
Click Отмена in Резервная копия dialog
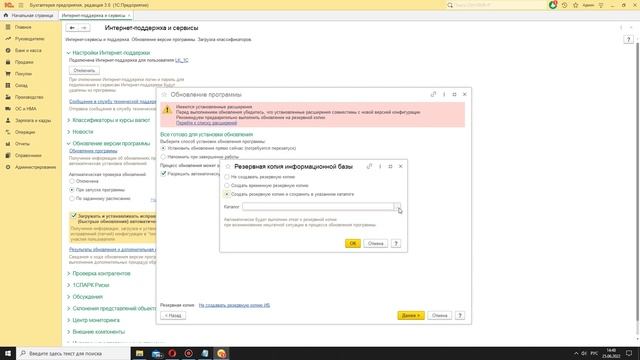pos(376,243)
